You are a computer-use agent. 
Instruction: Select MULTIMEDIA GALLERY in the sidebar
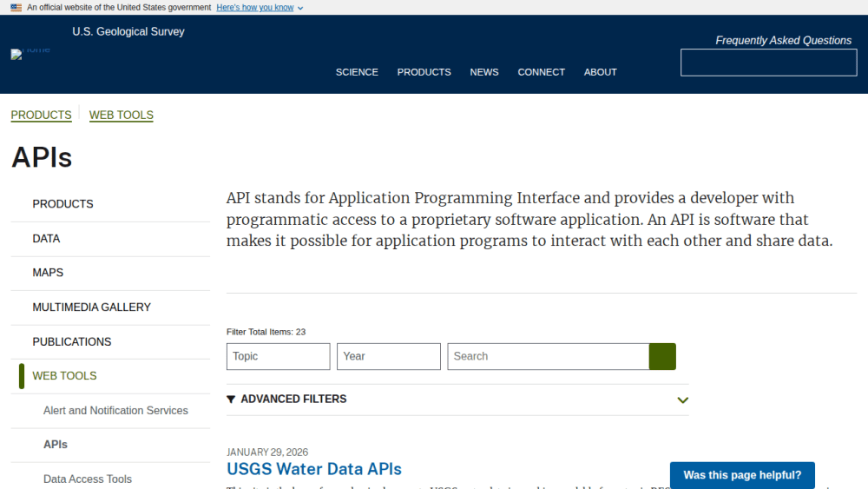(110, 307)
